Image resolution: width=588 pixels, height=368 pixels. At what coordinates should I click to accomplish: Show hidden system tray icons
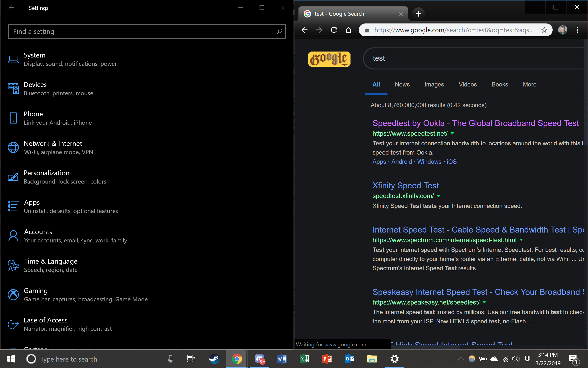(461, 359)
